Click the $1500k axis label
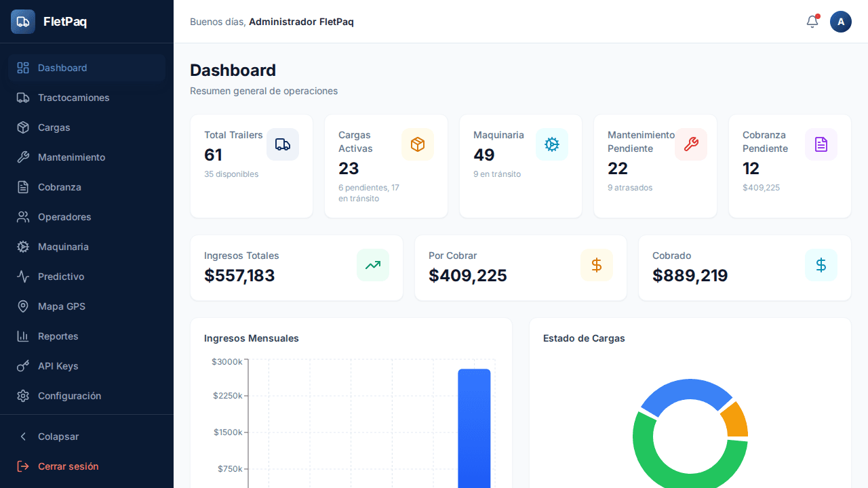 (x=228, y=432)
